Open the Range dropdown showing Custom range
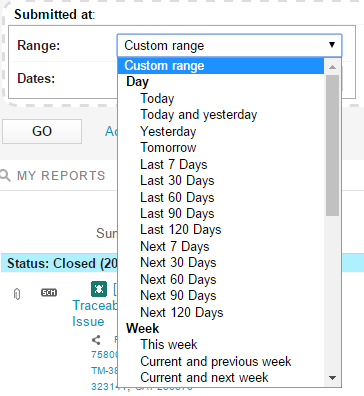The image size is (364, 396). pyautogui.click(x=229, y=45)
